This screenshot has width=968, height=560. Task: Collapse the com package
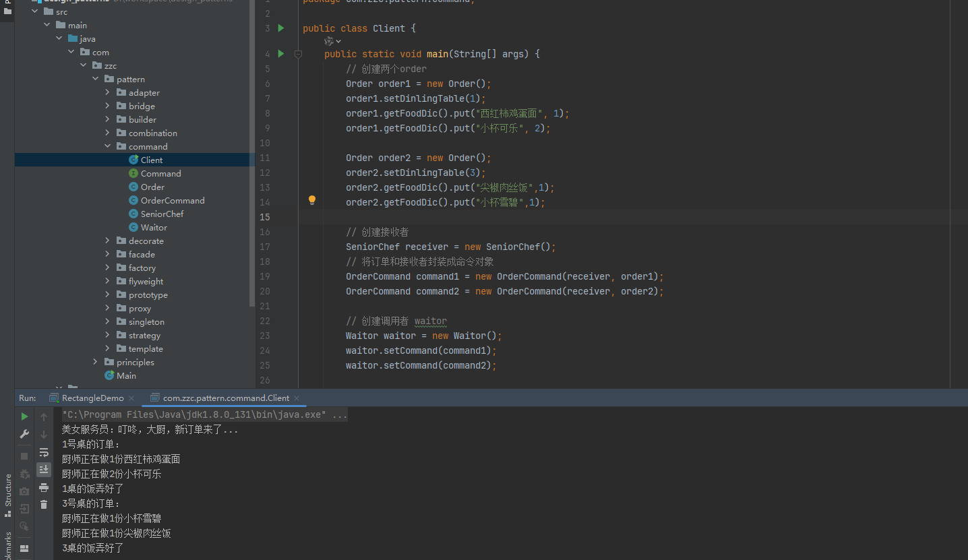tap(71, 52)
